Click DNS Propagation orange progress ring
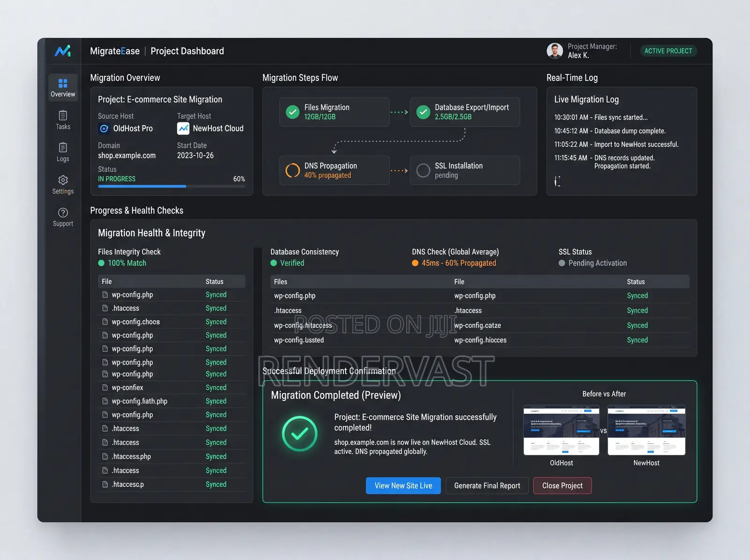This screenshot has width=750, height=560. point(293,170)
